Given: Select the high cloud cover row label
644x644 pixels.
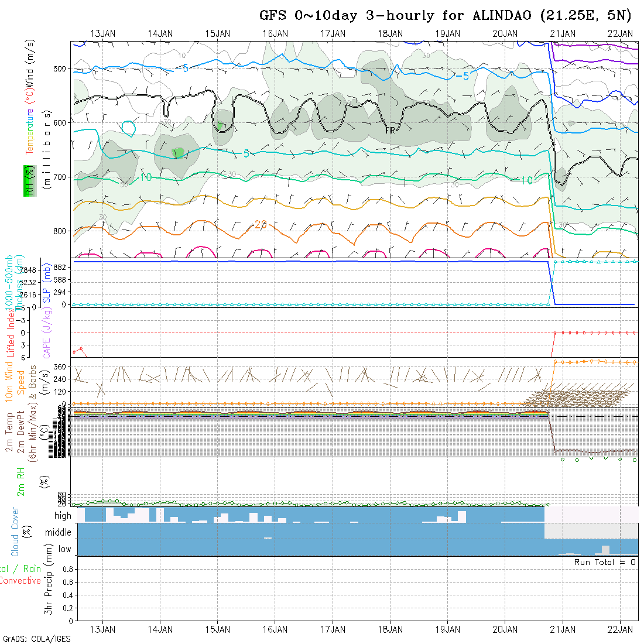Looking at the screenshot, I should pyautogui.click(x=63, y=516).
